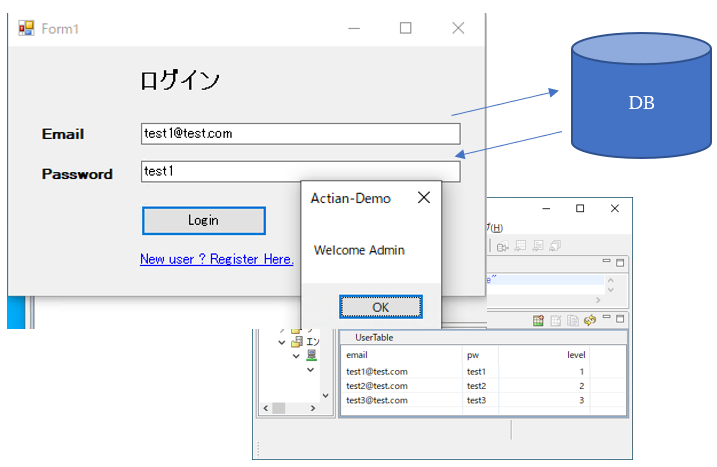Click the second icon in the table panel toolbar

[556, 320]
